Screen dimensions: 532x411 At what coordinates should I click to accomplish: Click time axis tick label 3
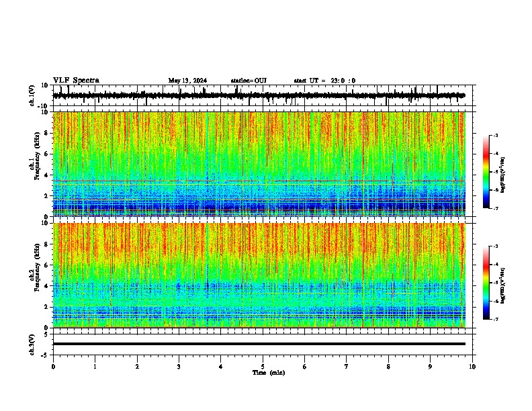click(179, 367)
